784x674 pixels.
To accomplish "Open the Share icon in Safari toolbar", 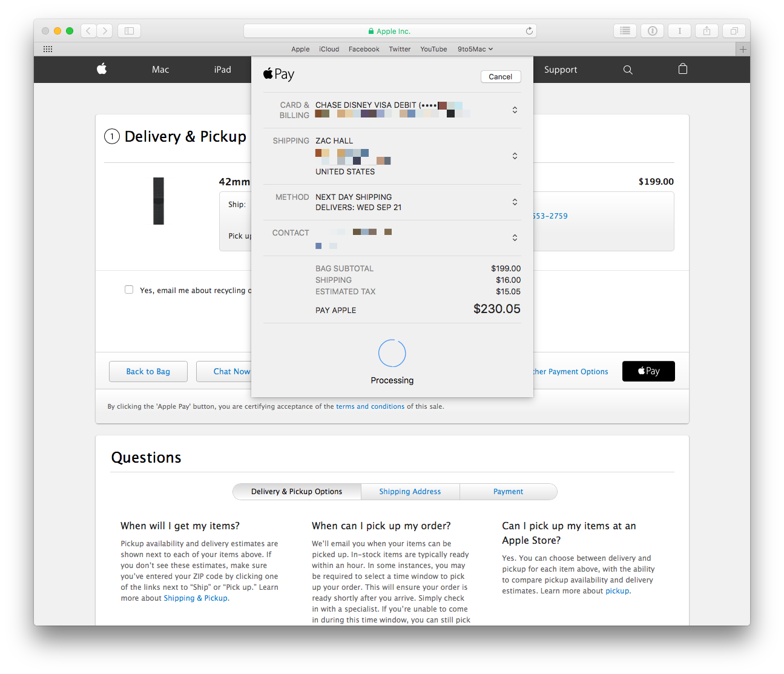I will coord(707,30).
